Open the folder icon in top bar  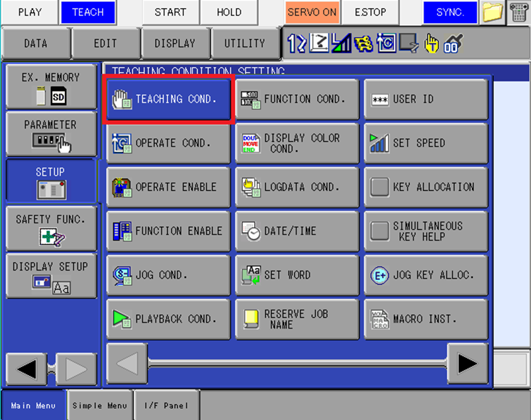(493, 13)
